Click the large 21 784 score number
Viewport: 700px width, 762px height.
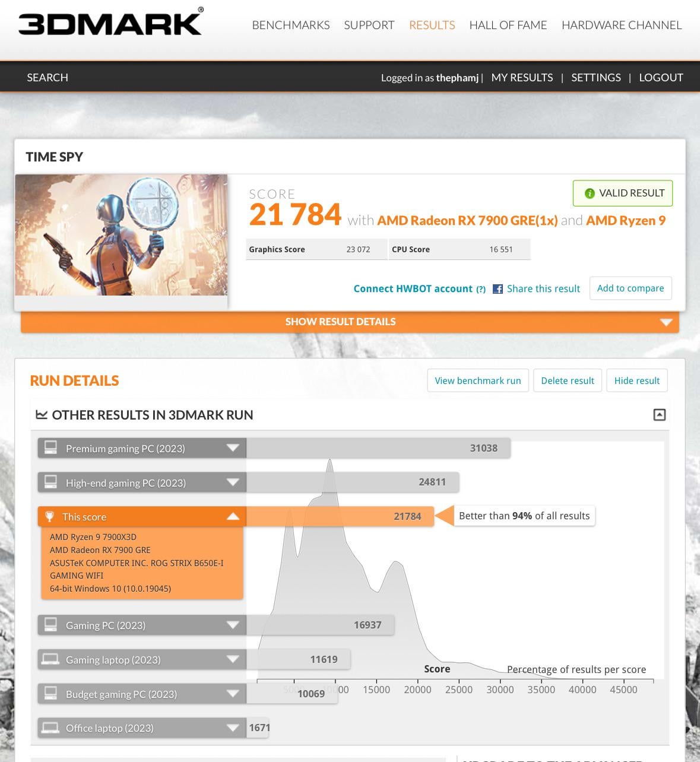pos(295,215)
